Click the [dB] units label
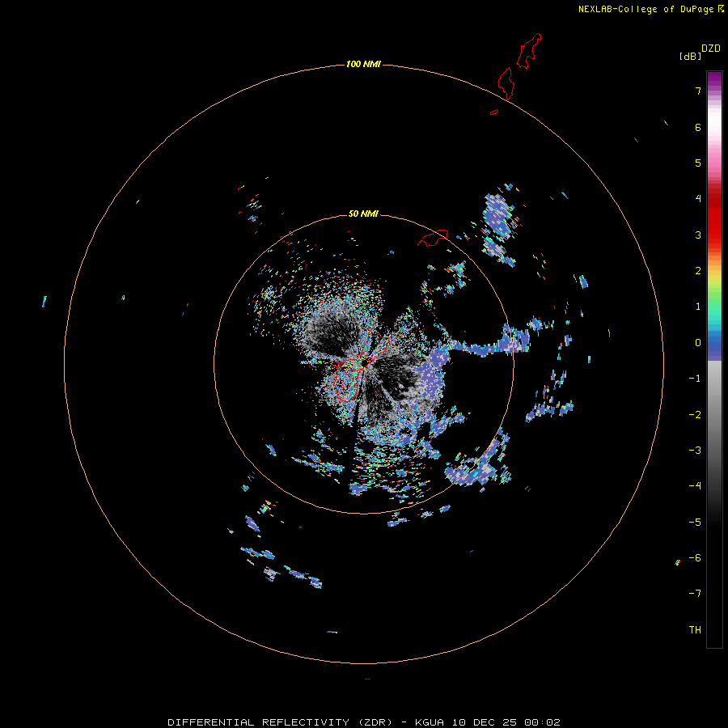This screenshot has height=728, width=728. click(x=690, y=57)
